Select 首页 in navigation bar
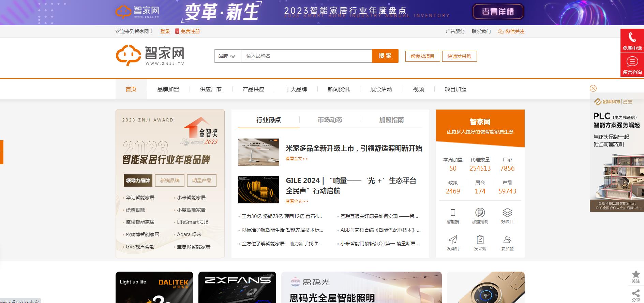The height and width of the screenshot is (303, 644). (x=131, y=89)
